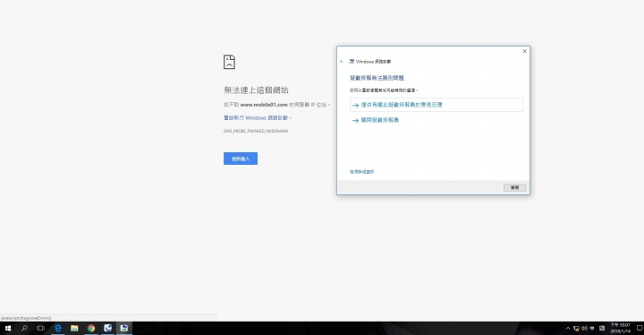Viewport: 644px width, 335px height.
Task: Close the Windows network diagnostics dialog
Action: [524, 51]
